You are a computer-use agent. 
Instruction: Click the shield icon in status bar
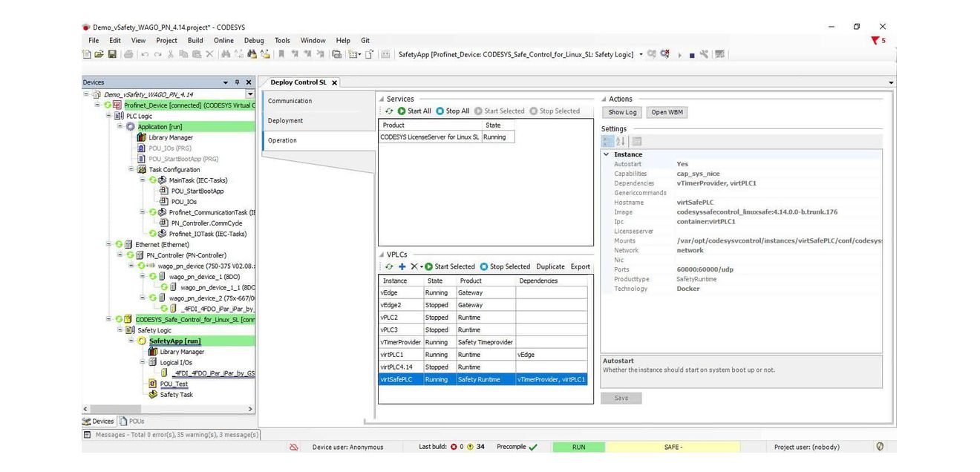pyautogui.click(x=880, y=447)
